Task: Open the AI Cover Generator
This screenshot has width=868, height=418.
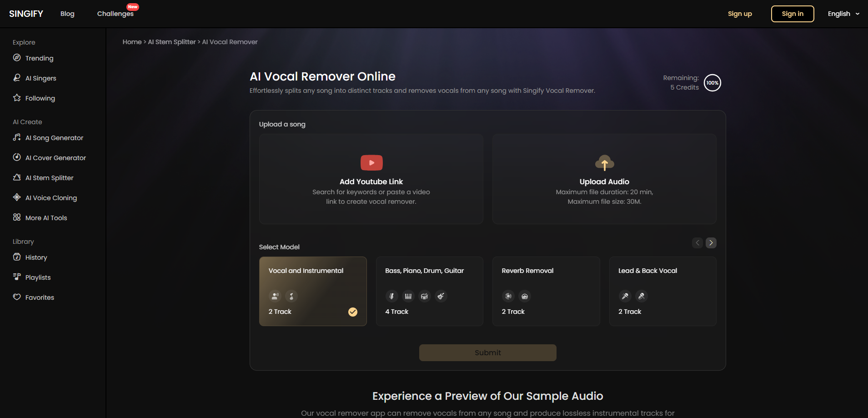Action: point(55,157)
